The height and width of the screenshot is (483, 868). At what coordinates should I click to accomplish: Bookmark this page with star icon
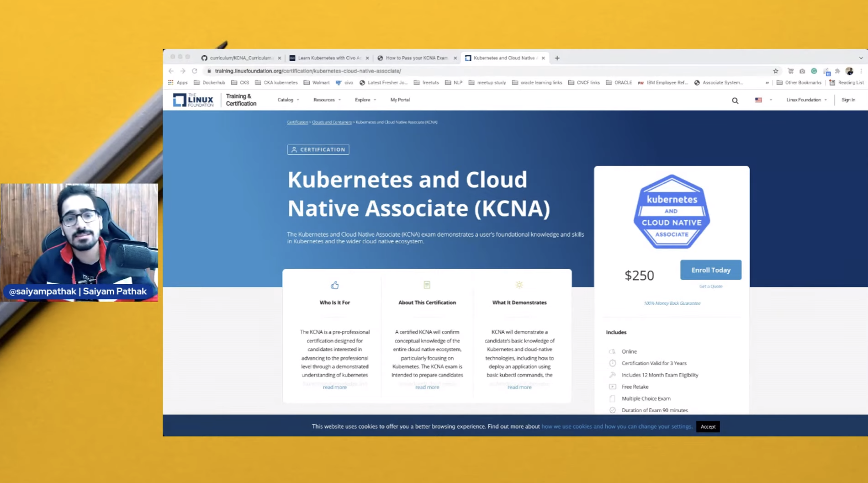coord(776,71)
